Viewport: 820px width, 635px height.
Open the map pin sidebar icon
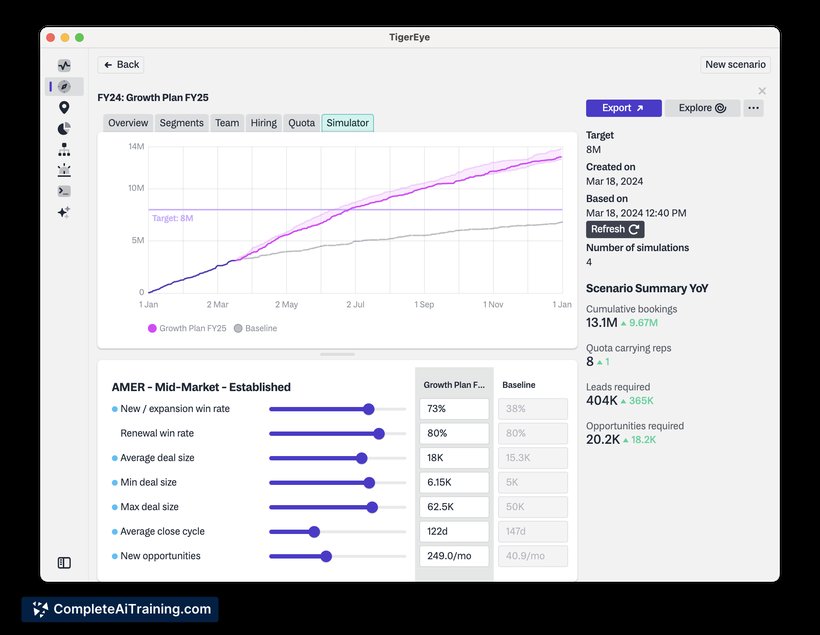click(x=64, y=107)
